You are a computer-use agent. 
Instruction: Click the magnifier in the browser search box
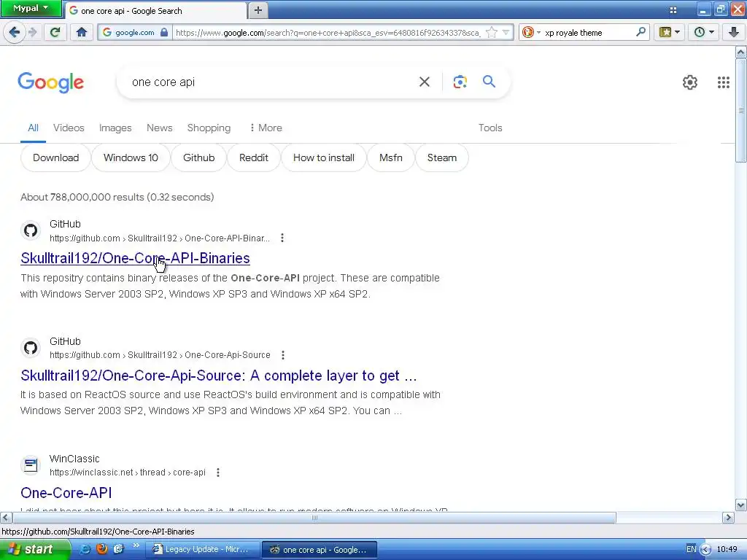(x=640, y=32)
